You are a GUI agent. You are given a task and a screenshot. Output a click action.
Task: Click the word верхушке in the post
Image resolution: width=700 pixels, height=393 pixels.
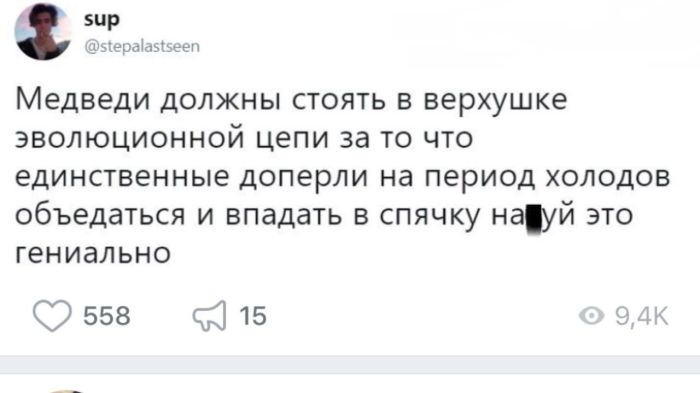point(495,101)
